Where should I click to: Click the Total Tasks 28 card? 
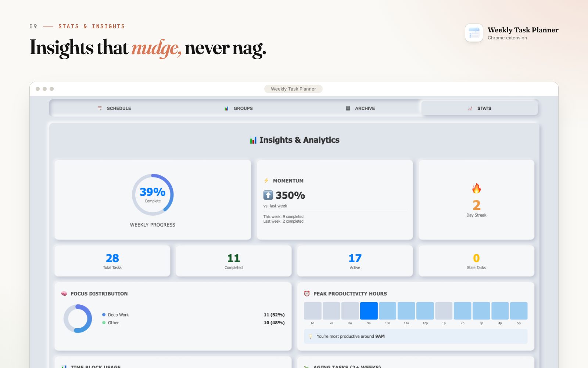point(112,261)
